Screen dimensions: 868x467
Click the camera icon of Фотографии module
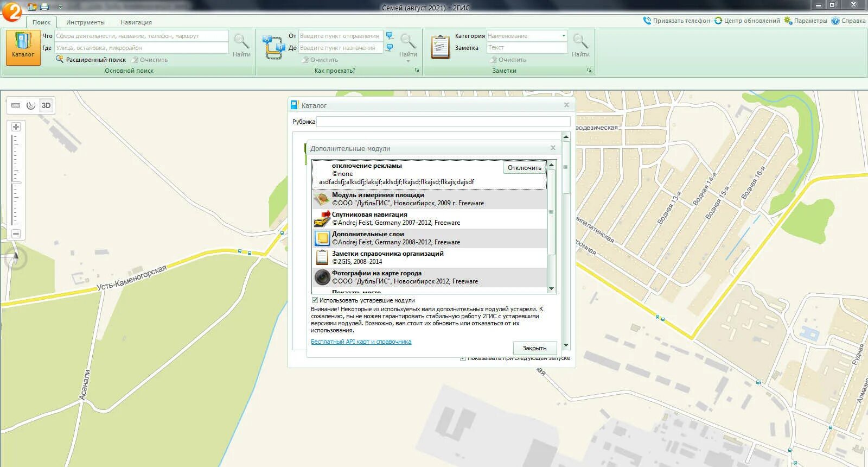coord(322,277)
